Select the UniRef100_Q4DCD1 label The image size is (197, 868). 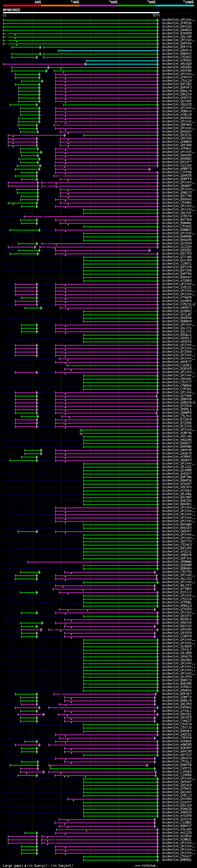(177, 734)
